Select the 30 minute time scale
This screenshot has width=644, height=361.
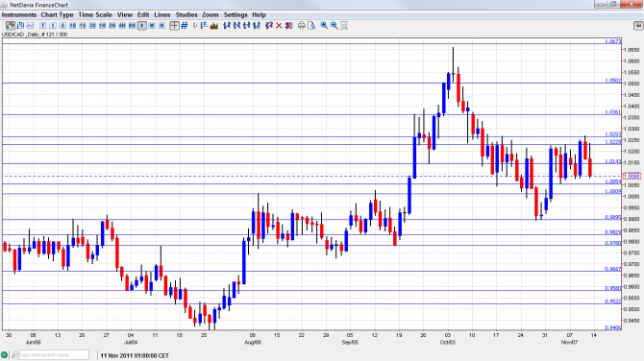click(x=92, y=25)
